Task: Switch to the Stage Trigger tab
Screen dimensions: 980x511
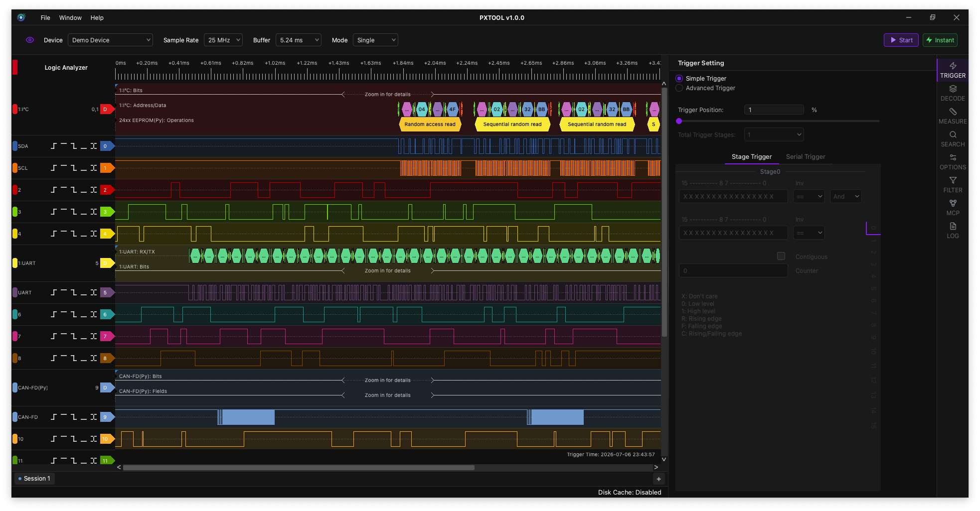Action: pyautogui.click(x=751, y=157)
